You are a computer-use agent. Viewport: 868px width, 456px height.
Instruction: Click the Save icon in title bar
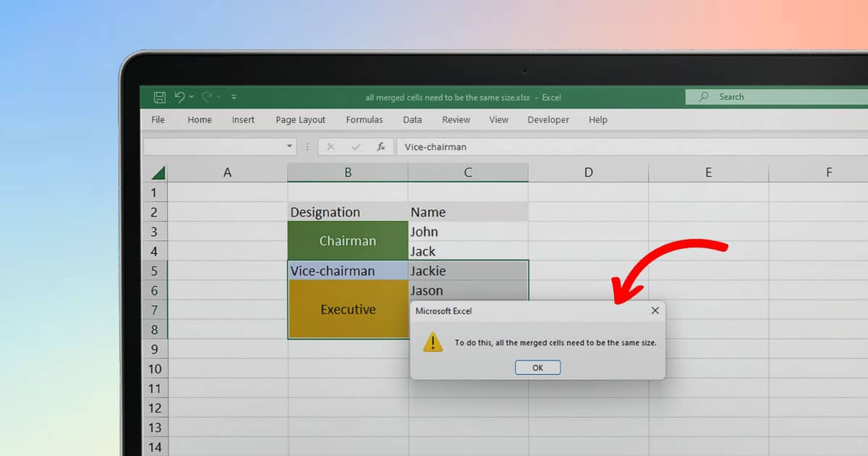tap(159, 97)
